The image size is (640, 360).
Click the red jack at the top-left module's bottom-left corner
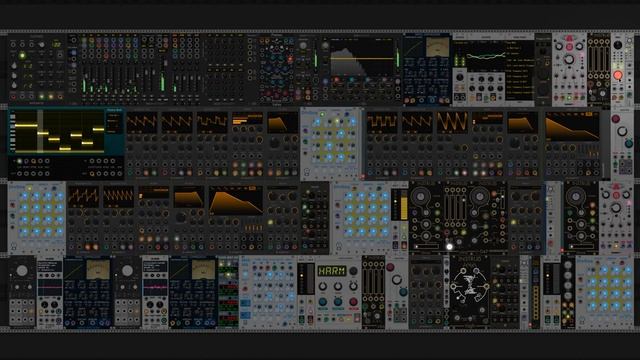coord(13,96)
